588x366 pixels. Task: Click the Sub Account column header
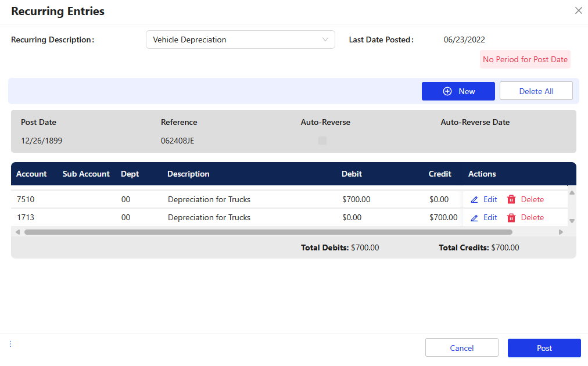click(x=86, y=174)
